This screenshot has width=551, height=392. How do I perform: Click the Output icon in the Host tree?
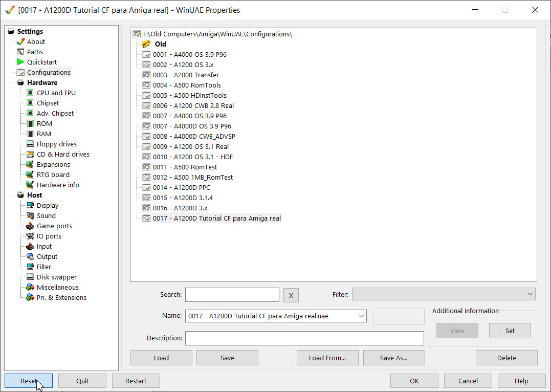click(x=30, y=257)
